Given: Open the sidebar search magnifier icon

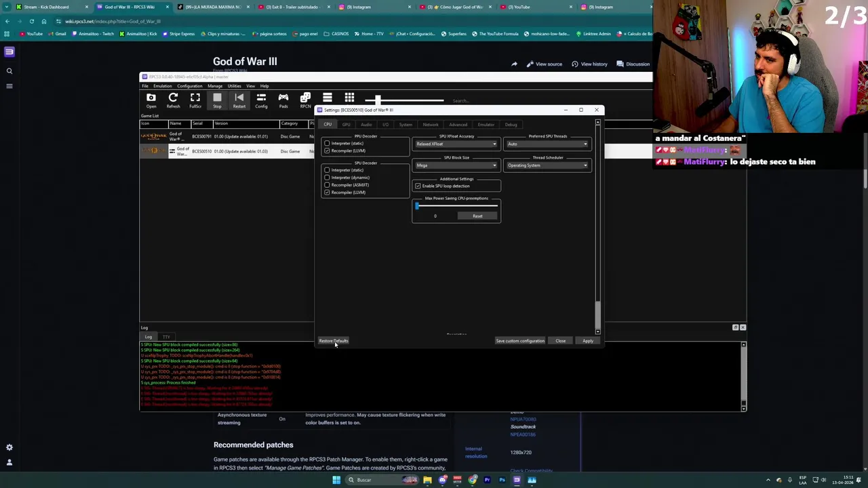Looking at the screenshot, I should click(9, 70).
